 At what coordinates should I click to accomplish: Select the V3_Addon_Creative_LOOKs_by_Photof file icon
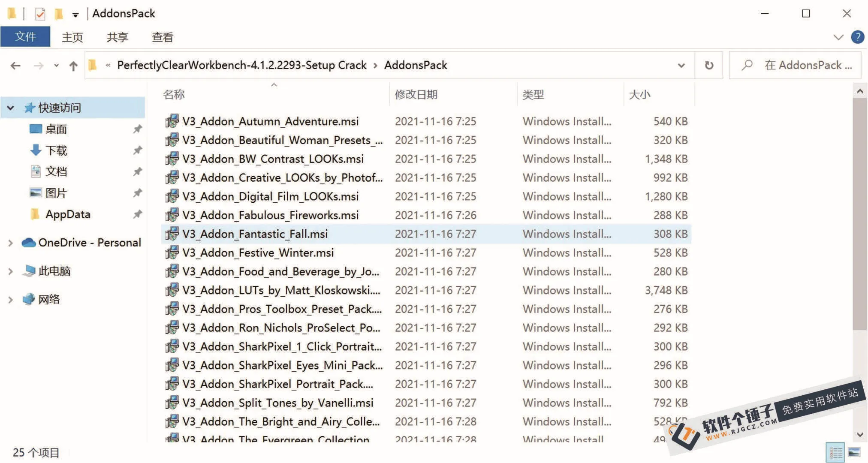172,177
